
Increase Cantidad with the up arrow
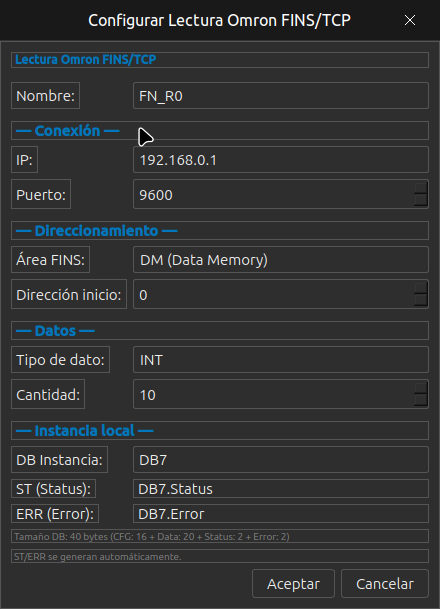[x=421, y=388]
